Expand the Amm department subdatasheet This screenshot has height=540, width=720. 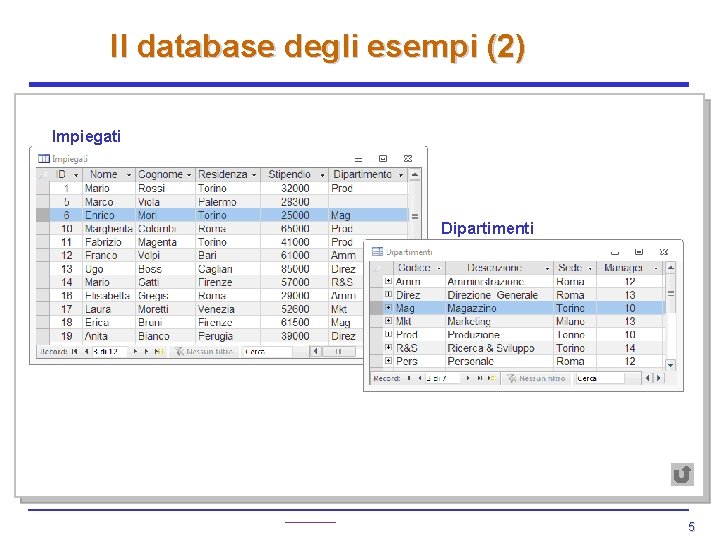tap(388, 281)
